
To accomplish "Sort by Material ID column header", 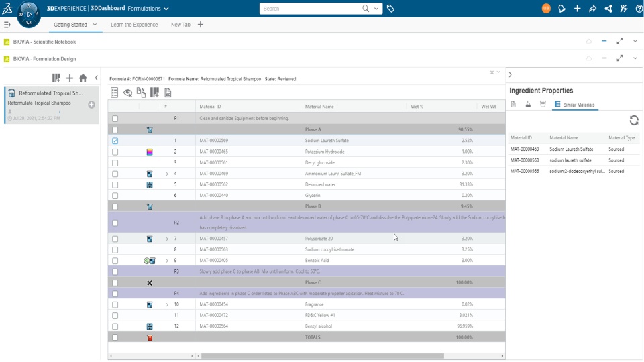I will 210,107.
